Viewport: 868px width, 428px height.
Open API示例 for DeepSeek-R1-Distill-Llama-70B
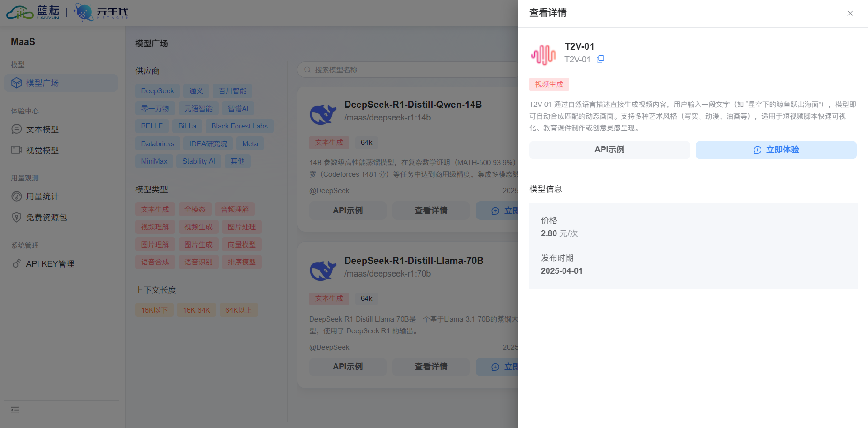(x=348, y=367)
